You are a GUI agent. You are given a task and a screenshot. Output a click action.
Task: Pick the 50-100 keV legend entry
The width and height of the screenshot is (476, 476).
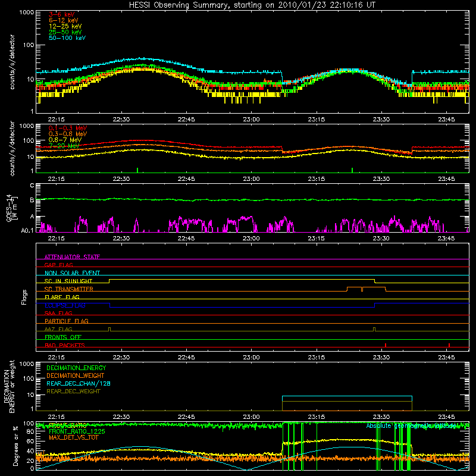tap(67, 37)
